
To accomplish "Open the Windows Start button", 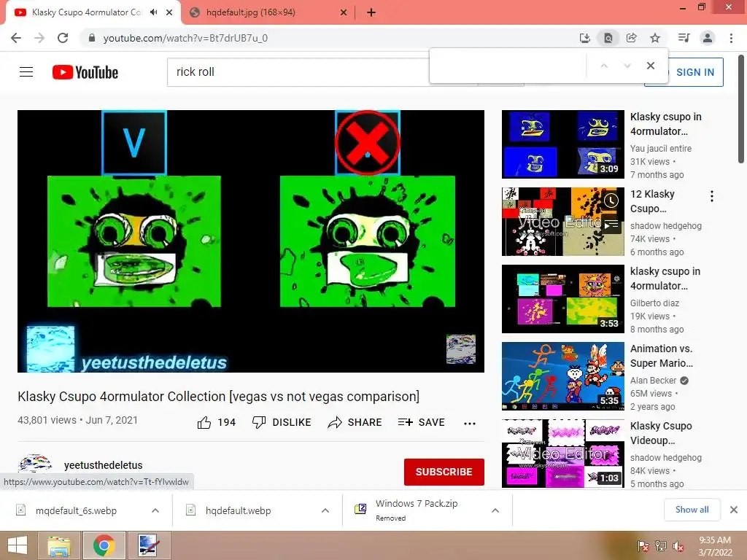I will (18, 545).
